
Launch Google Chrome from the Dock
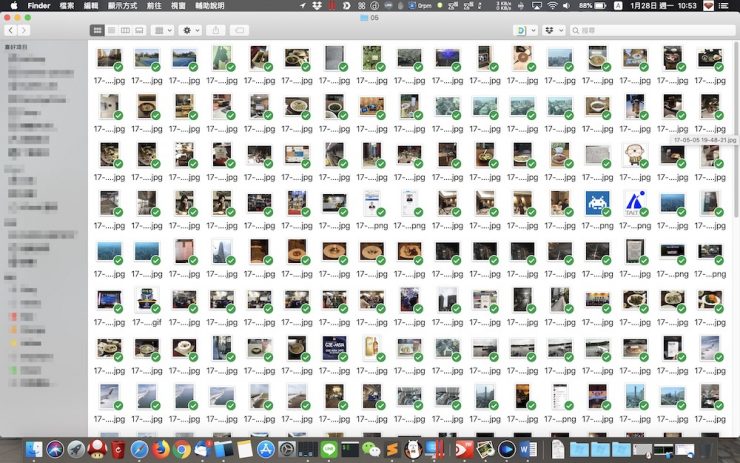pyautogui.click(x=181, y=450)
